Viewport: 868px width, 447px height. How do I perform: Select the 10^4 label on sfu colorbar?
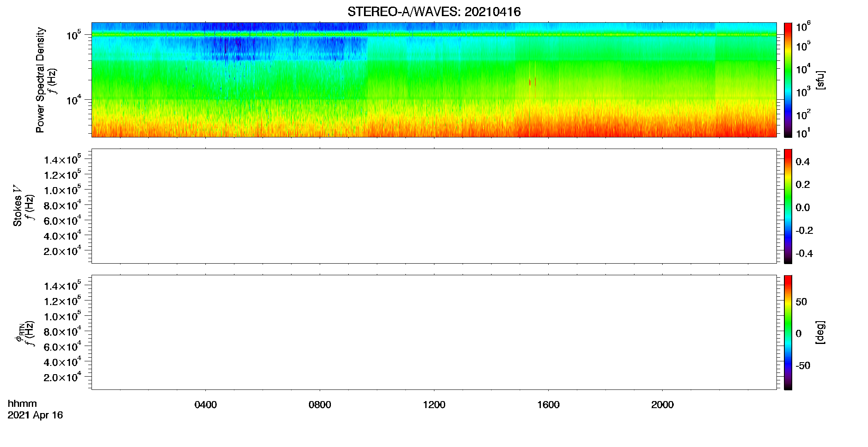(803, 69)
